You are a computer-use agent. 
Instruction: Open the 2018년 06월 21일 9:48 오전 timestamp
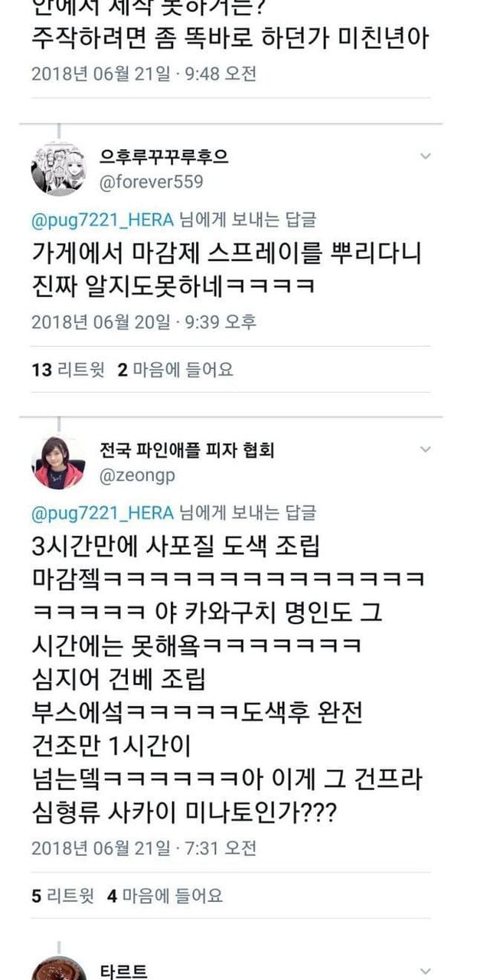(x=144, y=74)
